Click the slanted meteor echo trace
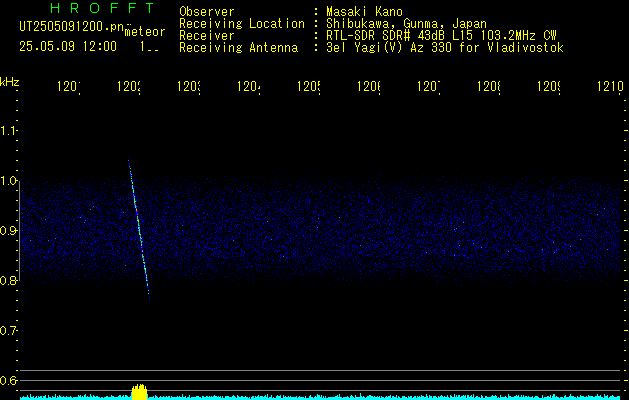This screenshot has width=629, height=400. [x=138, y=229]
